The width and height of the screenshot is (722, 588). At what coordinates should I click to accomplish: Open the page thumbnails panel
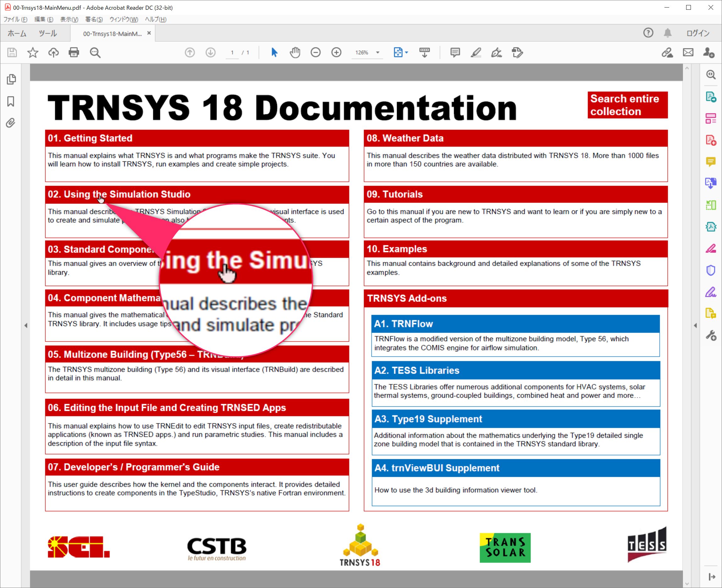(11, 79)
